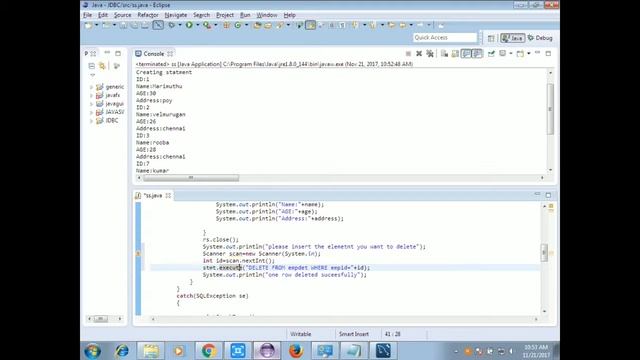The height and width of the screenshot is (360, 640).
Task: Toggle Scroll Lock in Console toolbar
Action: 455,53
